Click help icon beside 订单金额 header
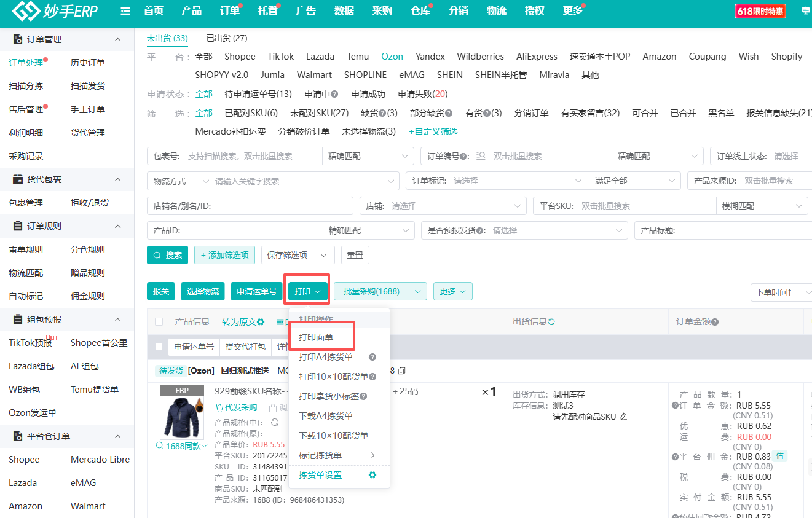Image resolution: width=812 pixels, height=518 pixels. pyautogui.click(x=715, y=322)
